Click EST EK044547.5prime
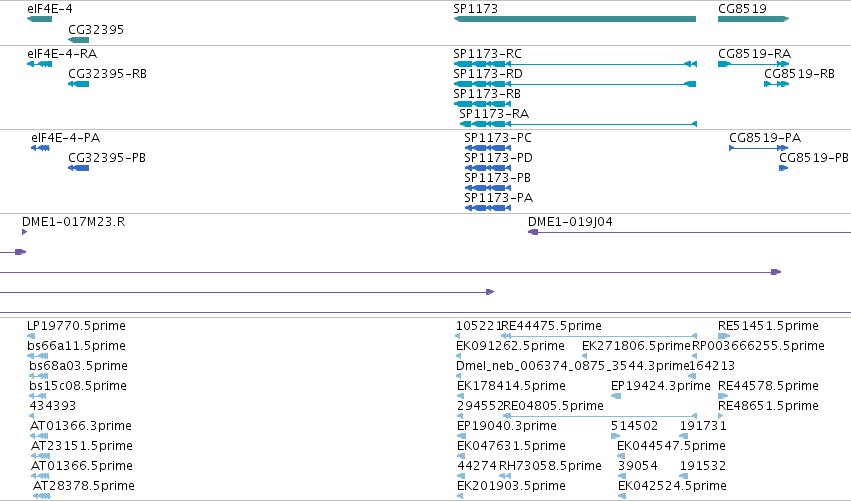This screenshot has height=501, width=851. pyautogui.click(x=622, y=456)
